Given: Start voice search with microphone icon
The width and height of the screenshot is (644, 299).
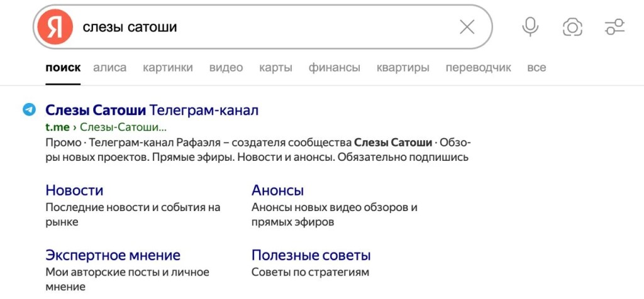Looking at the screenshot, I should pos(530,27).
